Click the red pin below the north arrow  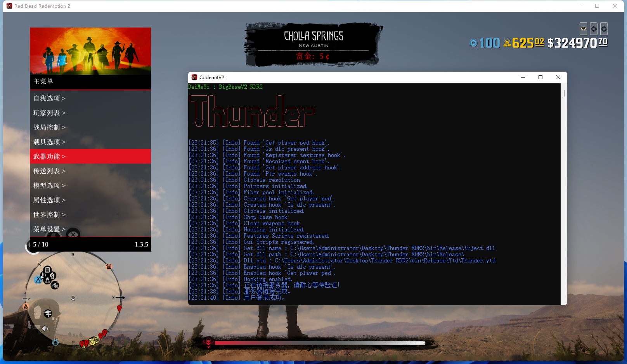(120, 309)
